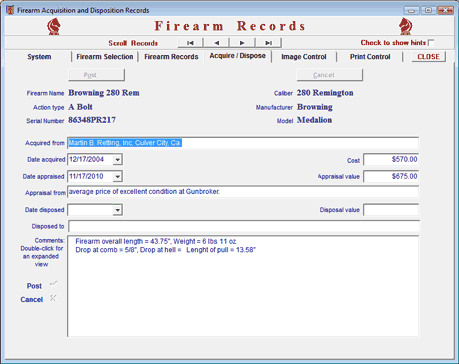Open the Date acquired dropdown
Screen dimensions: 459x364
click(117, 160)
